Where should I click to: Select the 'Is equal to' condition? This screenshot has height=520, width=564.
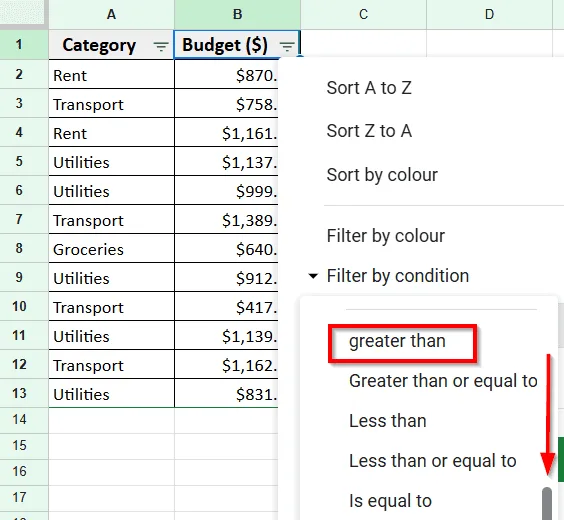point(390,501)
